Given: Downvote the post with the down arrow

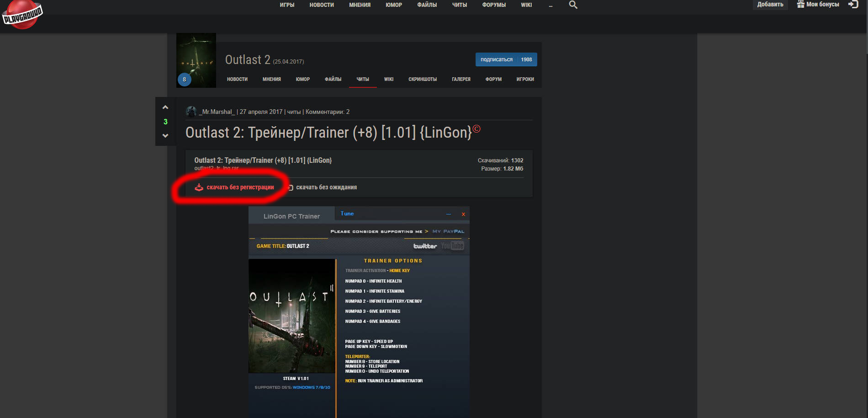Looking at the screenshot, I should 165,136.
